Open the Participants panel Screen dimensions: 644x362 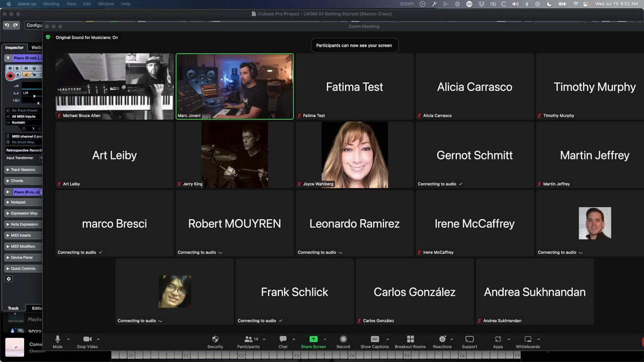pos(248,339)
